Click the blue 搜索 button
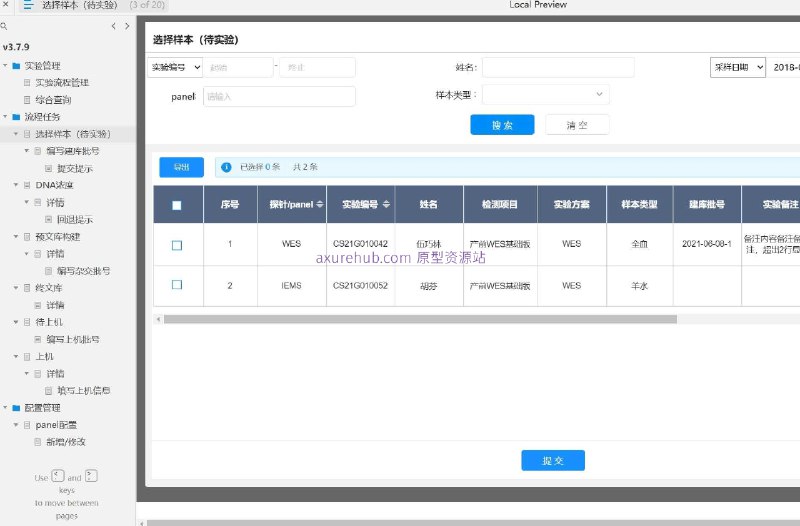Screen dimensions: 800x526 click(x=502, y=125)
